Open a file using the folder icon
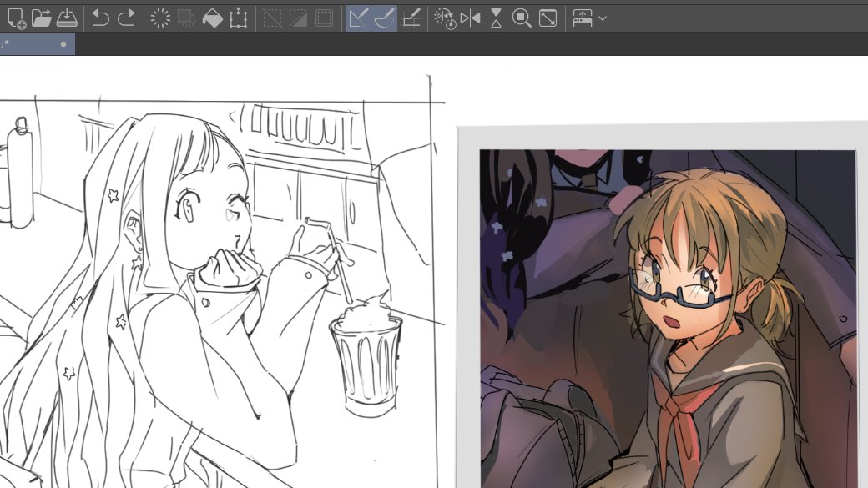The width and height of the screenshot is (868, 488). click(x=42, y=18)
